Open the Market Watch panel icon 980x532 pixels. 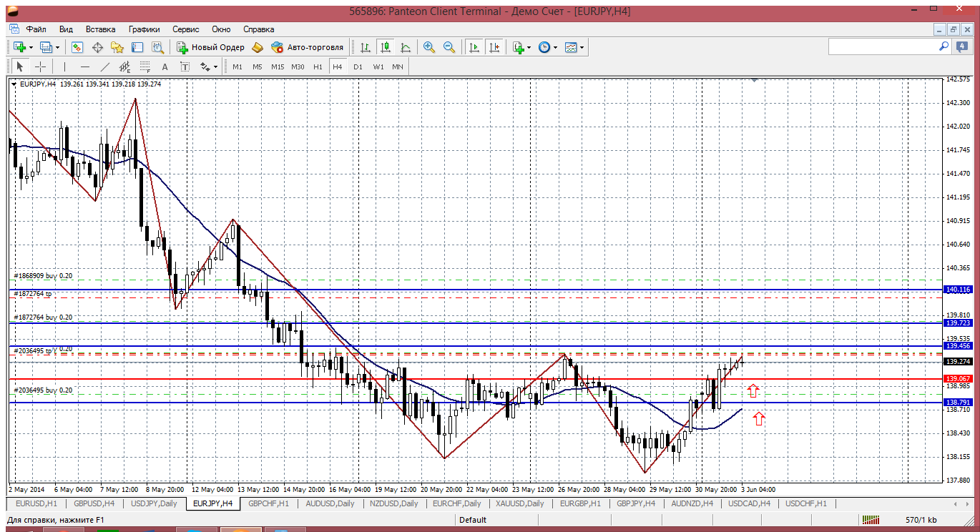77,47
